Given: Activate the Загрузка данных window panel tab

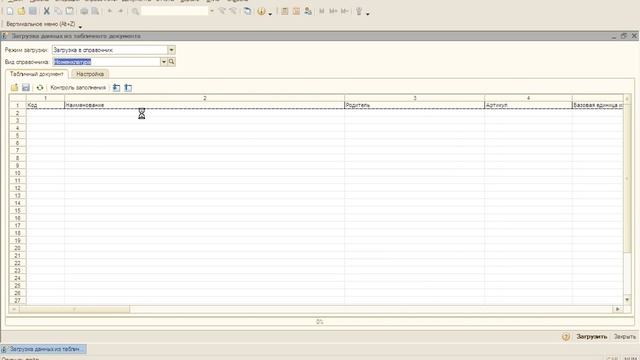Looking at the screenshot, I should click(44, 349).
